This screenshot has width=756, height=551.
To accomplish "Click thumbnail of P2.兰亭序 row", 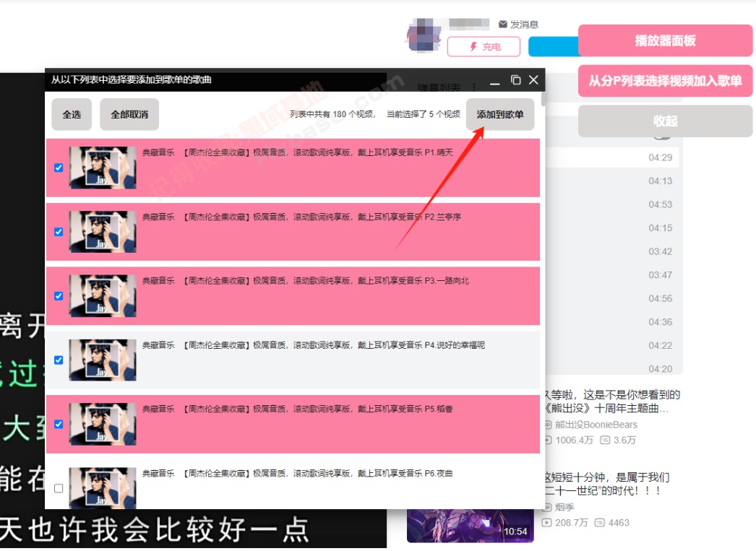I will [103, 232].
